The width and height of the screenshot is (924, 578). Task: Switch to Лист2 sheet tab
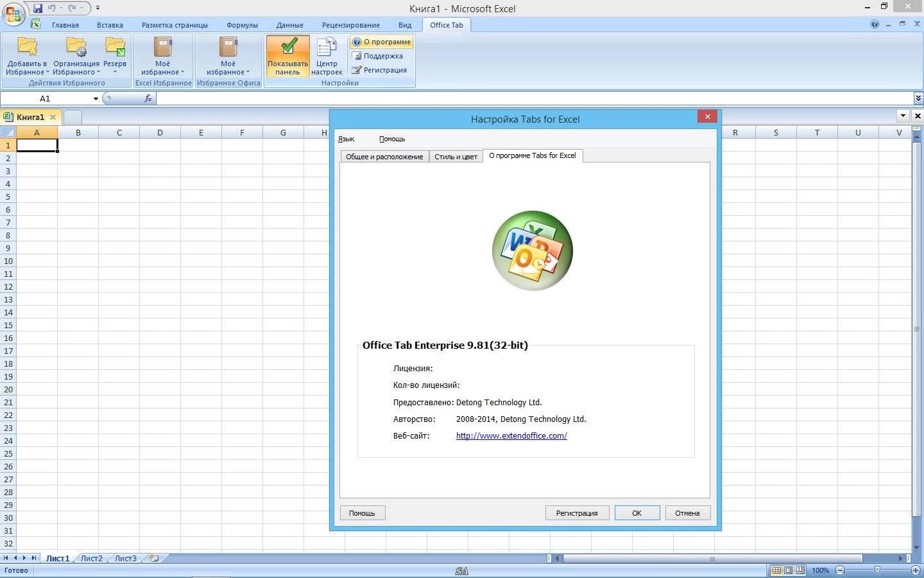tap(92, 558)
